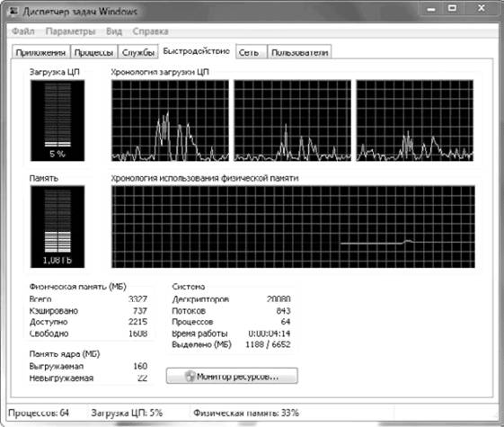Click the third CPU history graph

tap(415, 120)
